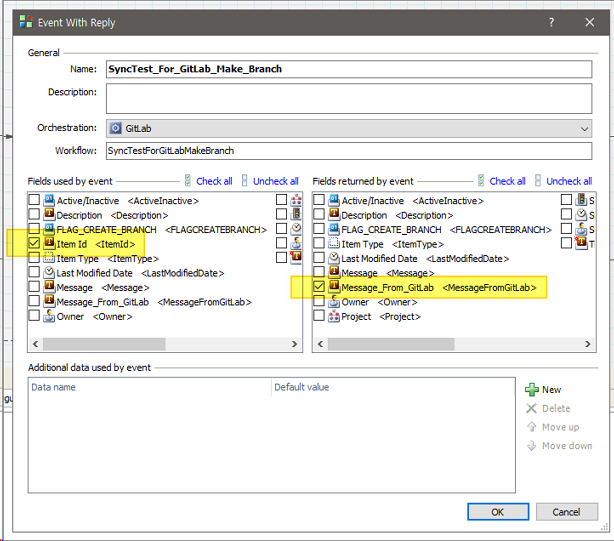Uncheck all fields returned by event
The image size is (614, 541).
(569, 181)
